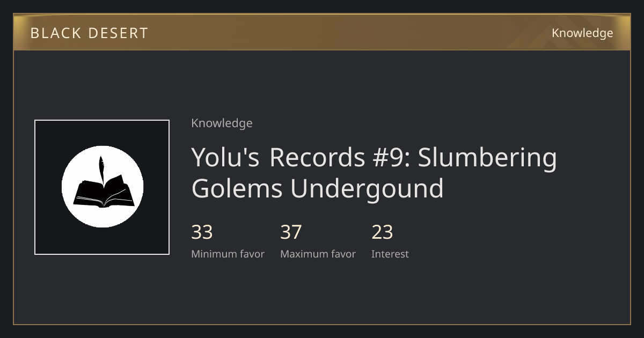
Task: Click the word DESERT in the header
Action: [x=118, y=33]
